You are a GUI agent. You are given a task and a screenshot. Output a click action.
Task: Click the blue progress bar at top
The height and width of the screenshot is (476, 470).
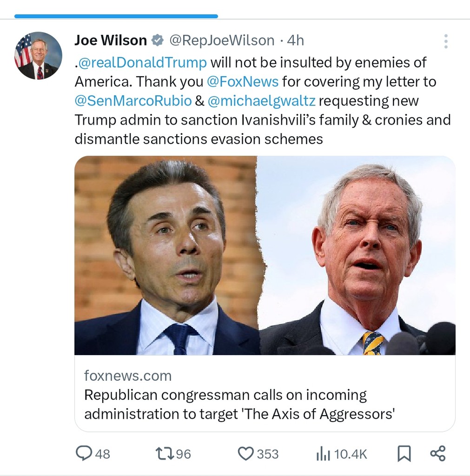[x=116, y=16]
